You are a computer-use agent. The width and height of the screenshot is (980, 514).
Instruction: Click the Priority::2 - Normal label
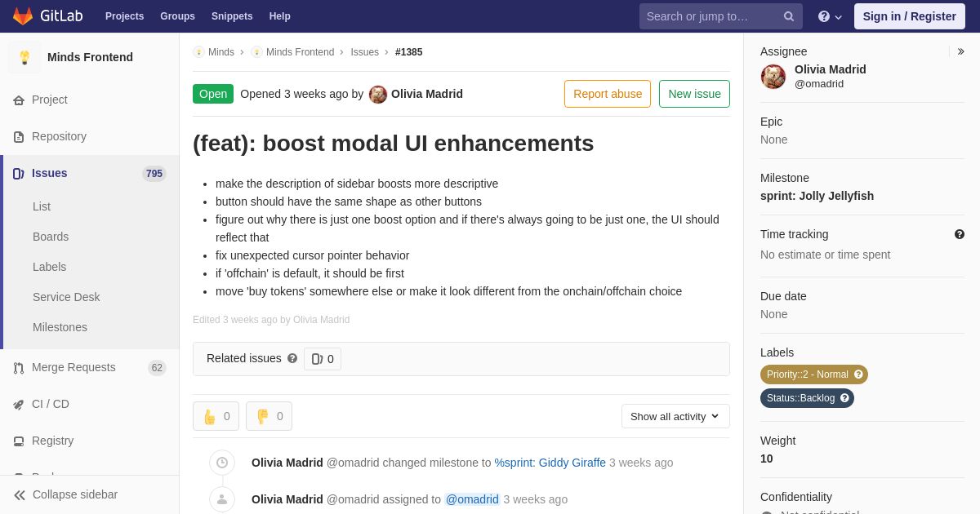coord(807,374)
